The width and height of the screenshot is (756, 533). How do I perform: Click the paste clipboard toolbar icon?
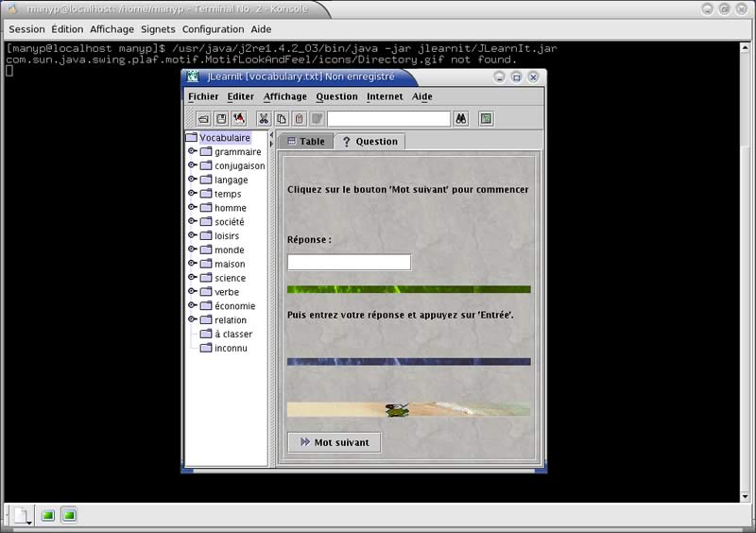tap(299, 119)
